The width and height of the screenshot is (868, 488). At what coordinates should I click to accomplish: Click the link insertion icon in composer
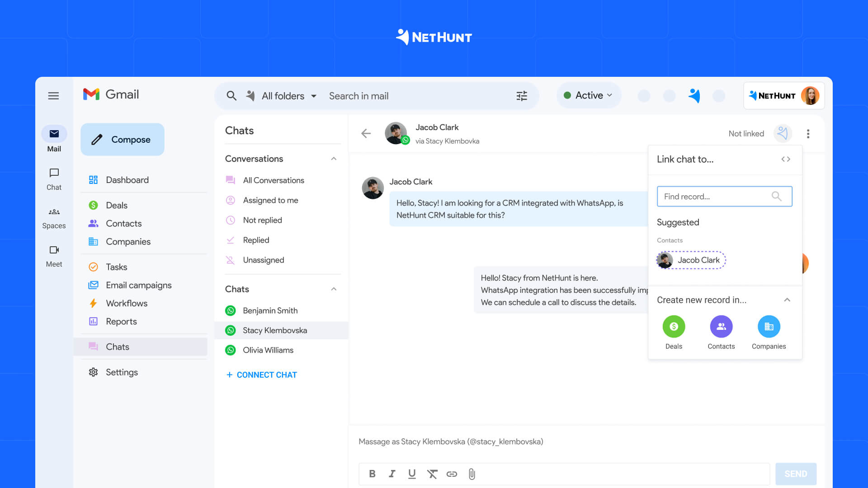point(451,474)
